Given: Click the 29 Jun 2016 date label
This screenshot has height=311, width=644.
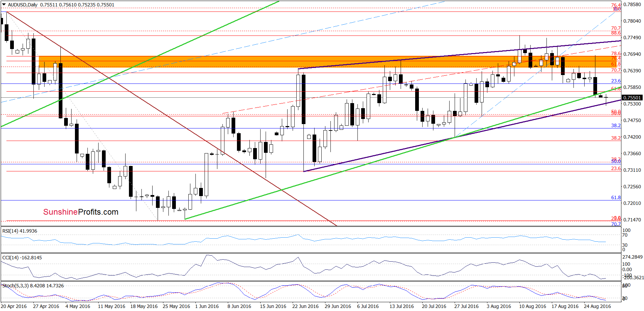Looking at the screenshot, I should [x=338, y=306].
